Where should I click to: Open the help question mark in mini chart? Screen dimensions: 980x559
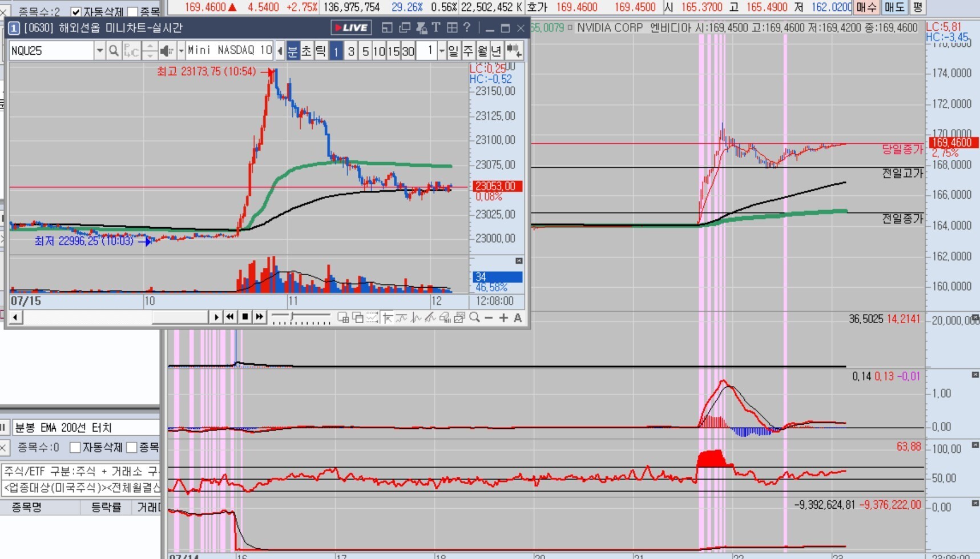pyautogui.click(x=467, y=27)
